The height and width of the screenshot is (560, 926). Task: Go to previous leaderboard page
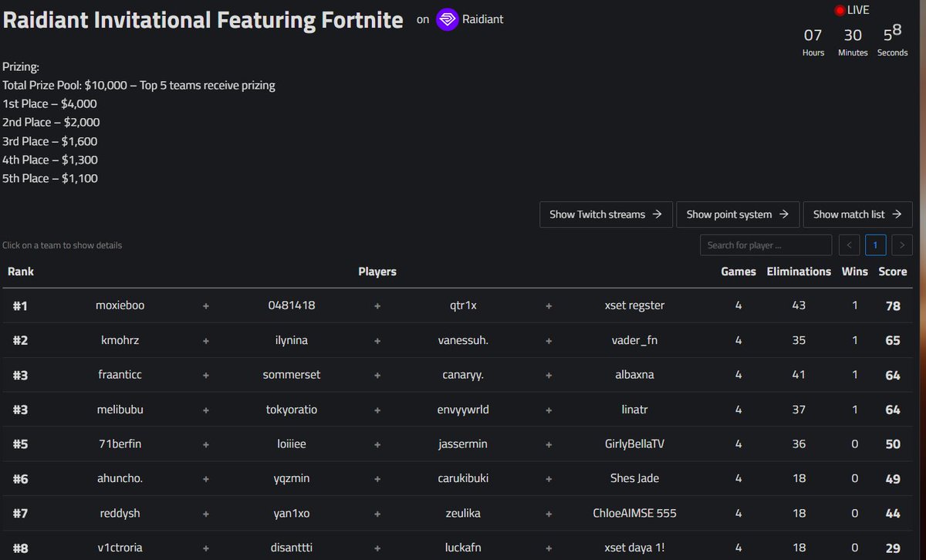tap(849, 245)
